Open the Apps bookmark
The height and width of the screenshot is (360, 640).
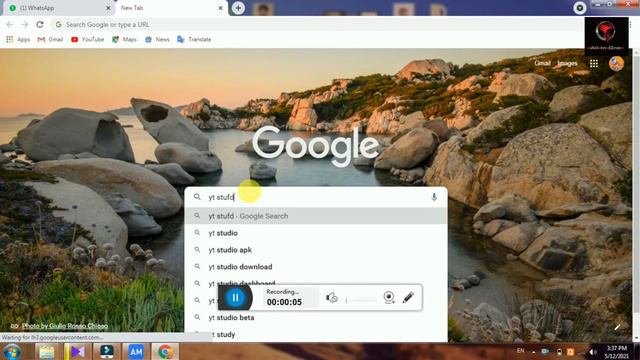tap(18, 40)
